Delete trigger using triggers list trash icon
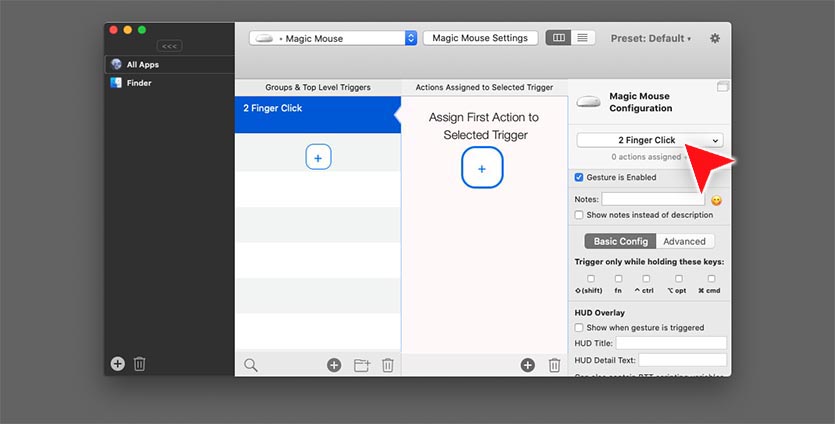Viewport: 835px width, 424px height. tap(388, 365)
